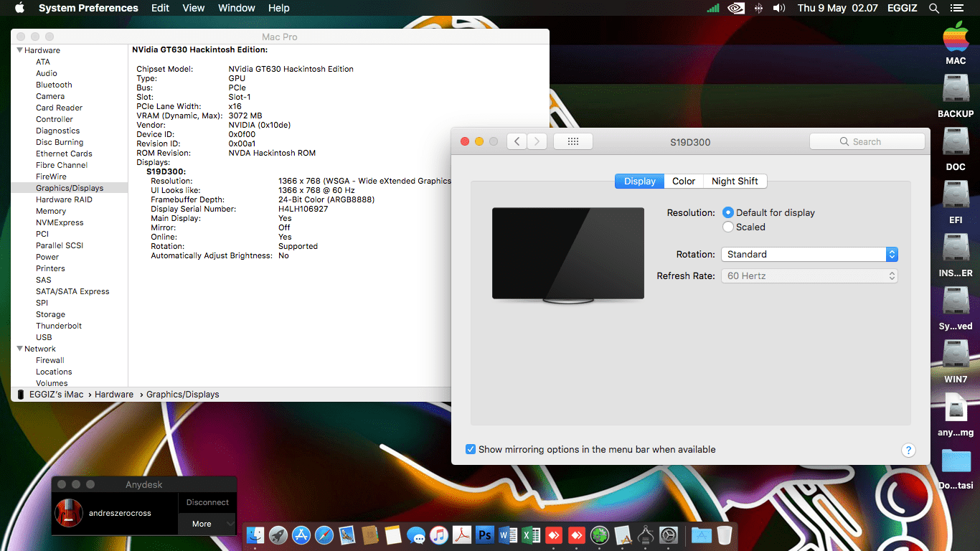Open Notification Center list icon
Viewport: 980px width, 551px height.
[956, 8]
